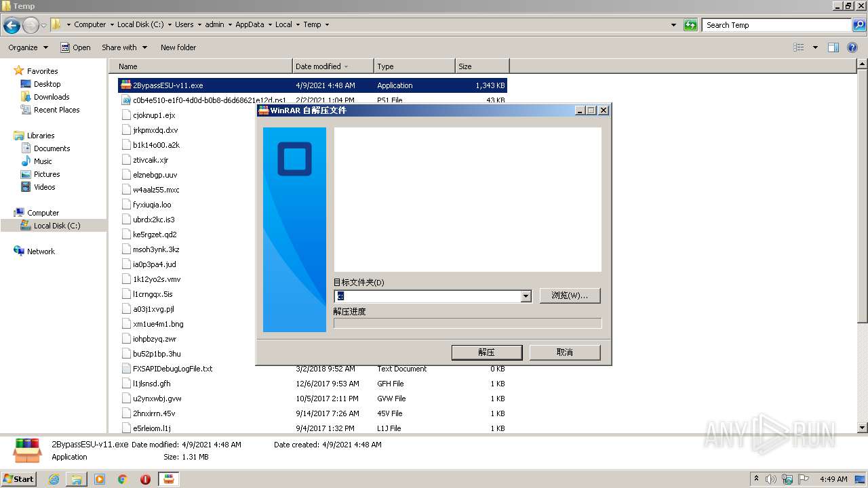868x488 pixels.
Task: Select the c0b4e510 PS1 script file
Action: 209,100
